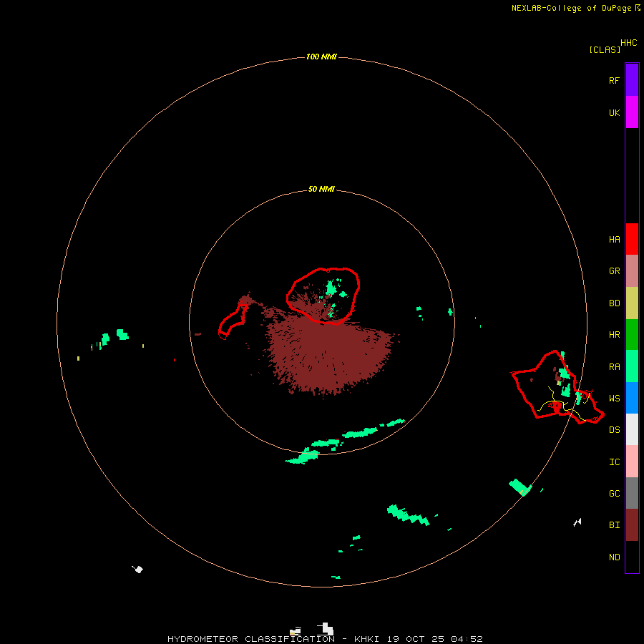Click the IC legend label
The width and height of the screenshot is (644, 644).
614,462
